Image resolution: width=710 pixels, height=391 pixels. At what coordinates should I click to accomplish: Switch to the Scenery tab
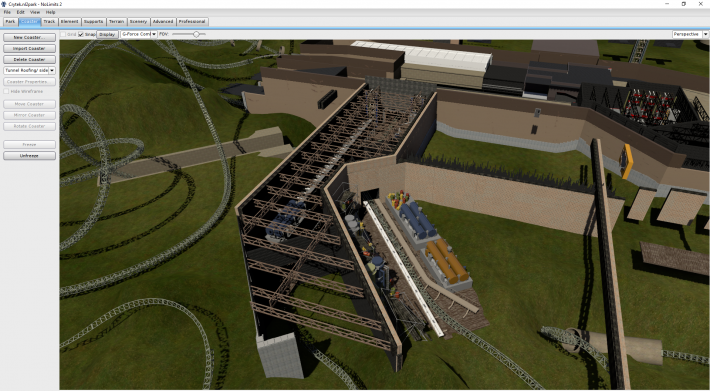click(138, 21)
